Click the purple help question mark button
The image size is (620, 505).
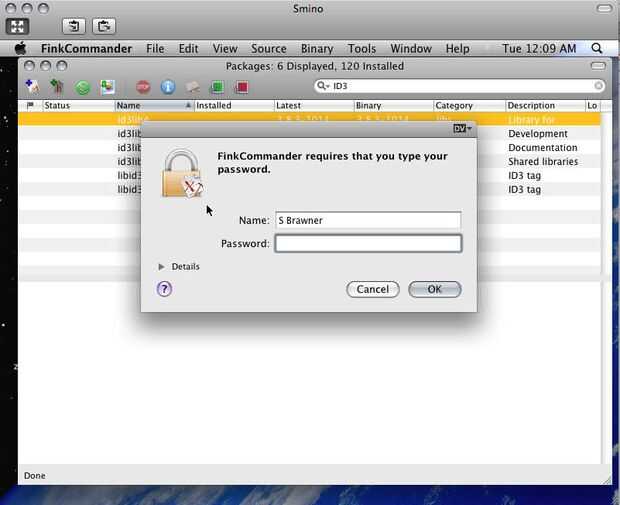click(164, 289)
